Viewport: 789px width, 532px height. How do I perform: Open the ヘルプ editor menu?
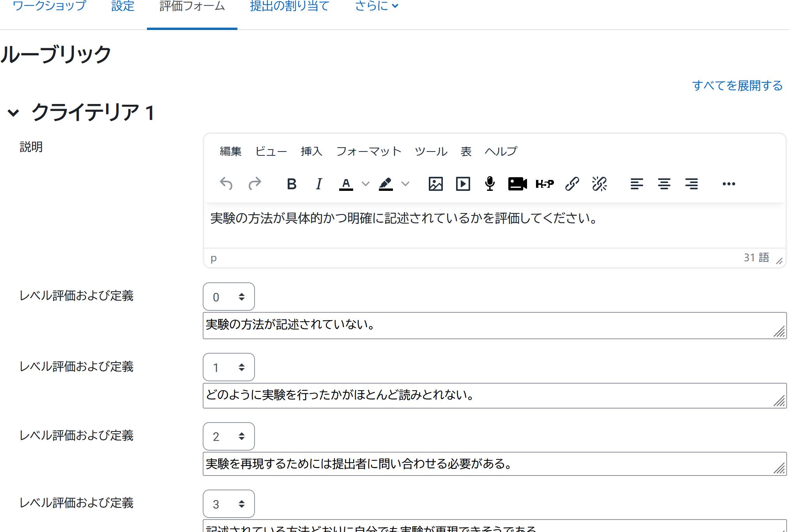pyautogui.click(x=501, y=151)
